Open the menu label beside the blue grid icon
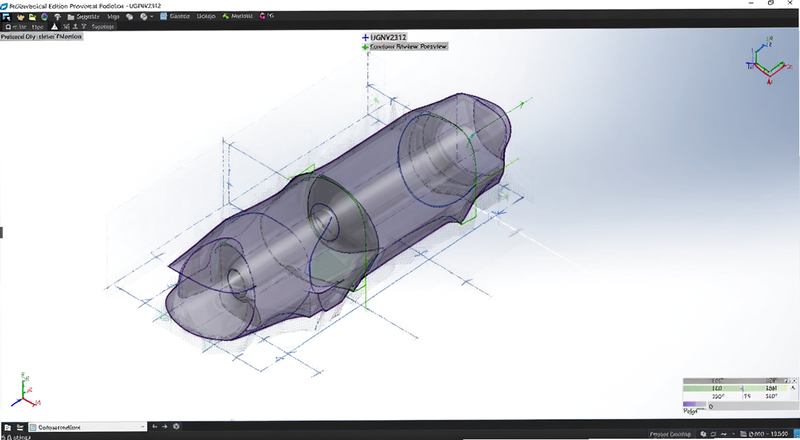Image resolution: width=800 pixels, height=440 pixels. click(x=180, y=16)
